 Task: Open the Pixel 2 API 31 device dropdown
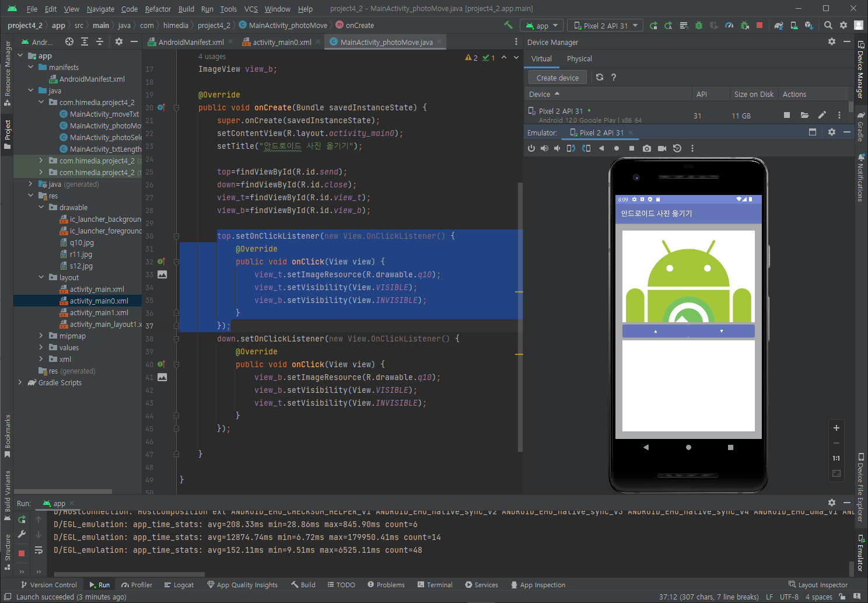coord(605,26)
